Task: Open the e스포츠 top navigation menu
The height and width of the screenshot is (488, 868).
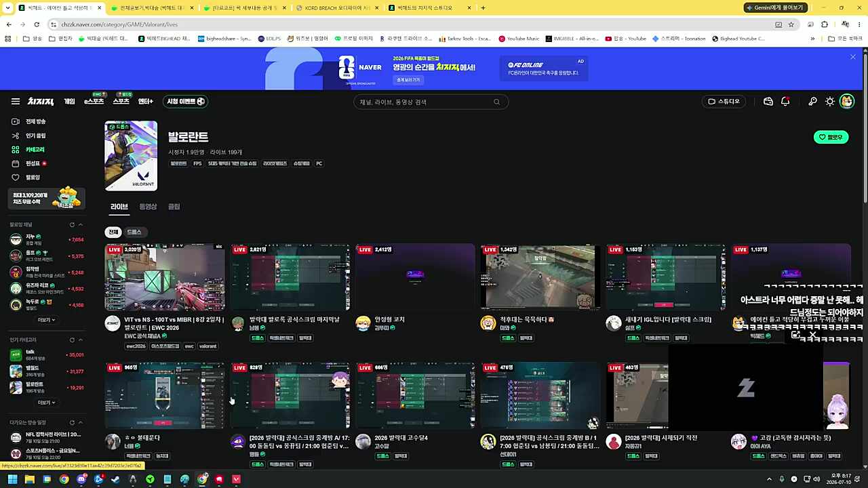Action: [x=94, y=102]
